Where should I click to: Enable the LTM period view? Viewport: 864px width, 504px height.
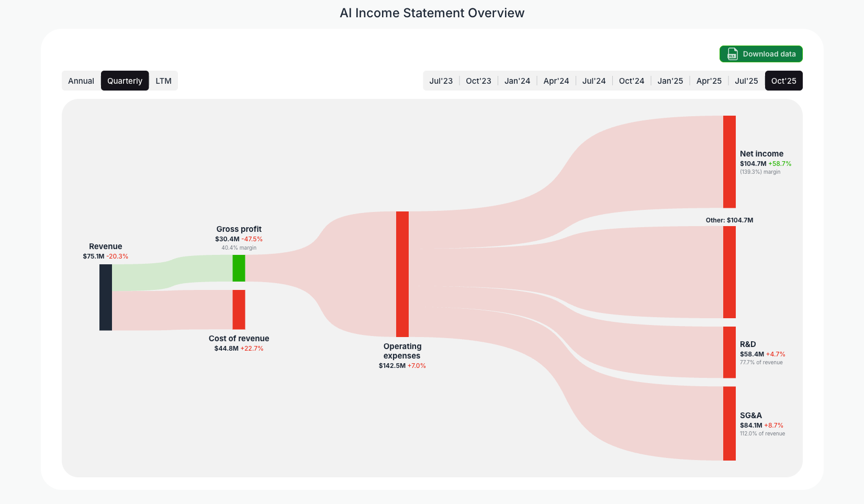point(163,81)
